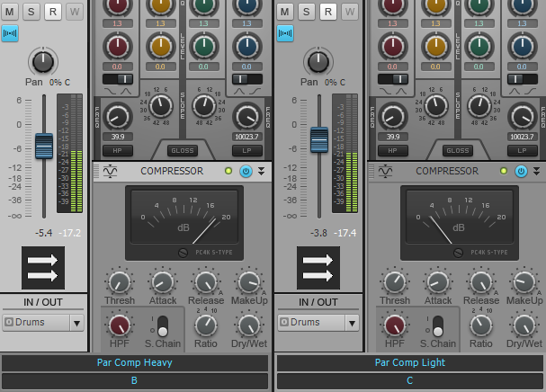This screenshot has height=392, width=546.
Task: Click Attack knob on Par Comp Light compressor
Action: click(x=438, y=282)
